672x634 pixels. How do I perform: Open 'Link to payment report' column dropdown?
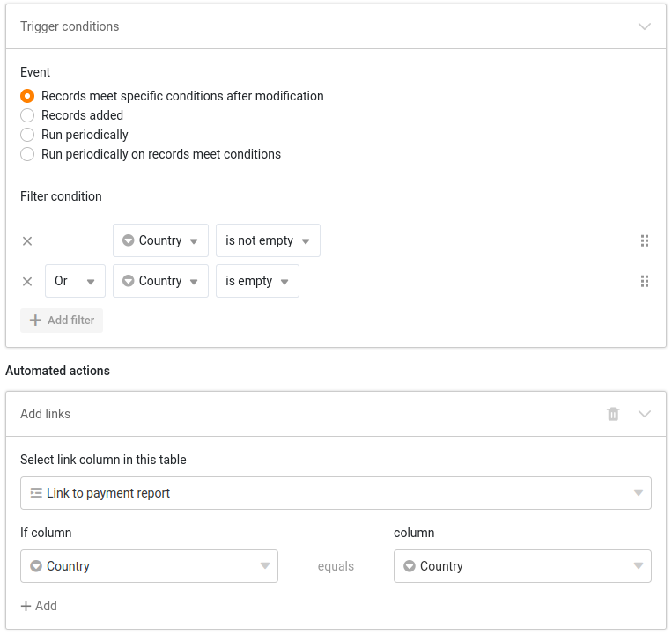pyautogui.click(x=336, y=493)
